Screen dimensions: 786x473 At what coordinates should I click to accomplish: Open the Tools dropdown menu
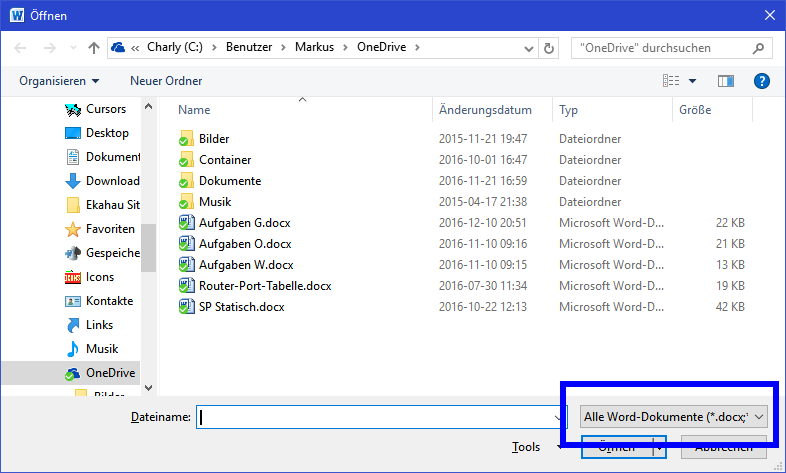pyautogui.click(x=536, y=447)
